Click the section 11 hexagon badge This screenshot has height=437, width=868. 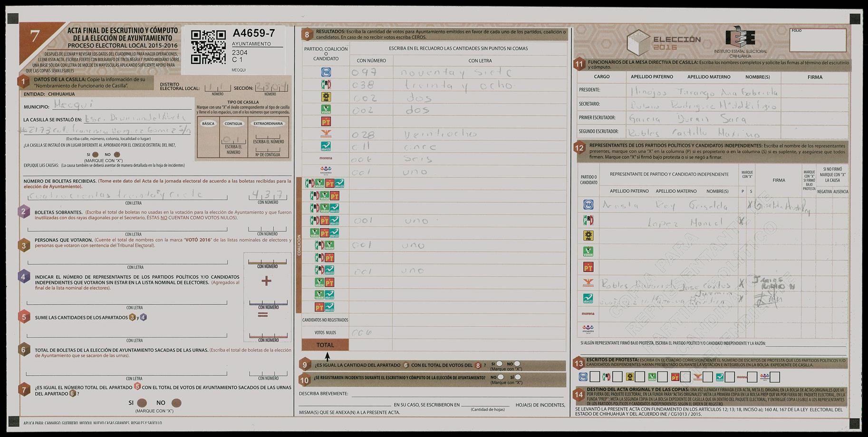tap(579, 65)
